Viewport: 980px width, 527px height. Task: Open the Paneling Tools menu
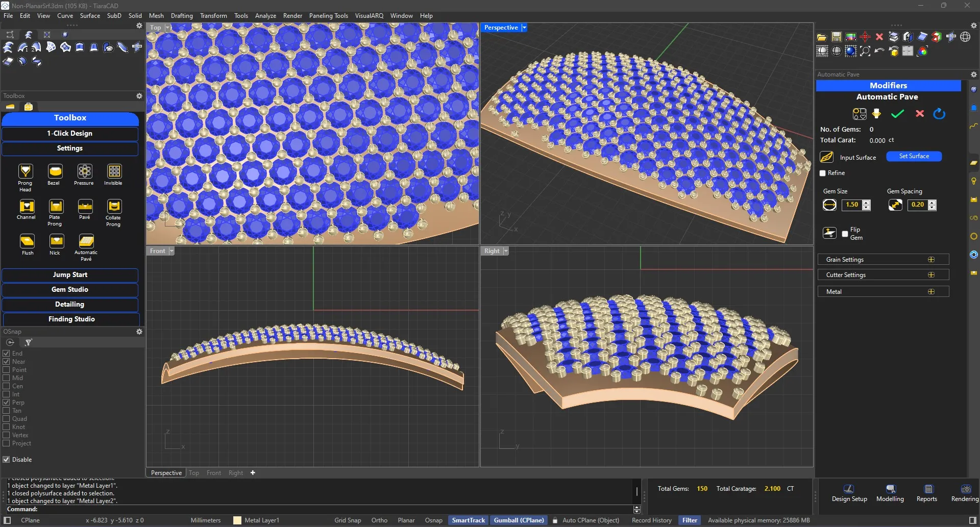328,16
